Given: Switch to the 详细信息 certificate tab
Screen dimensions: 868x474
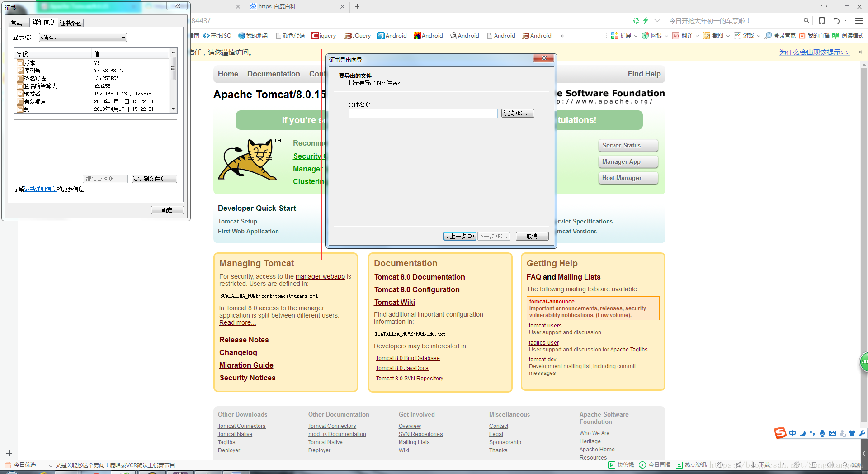Looking at the screenshot, I should (43, 22).
